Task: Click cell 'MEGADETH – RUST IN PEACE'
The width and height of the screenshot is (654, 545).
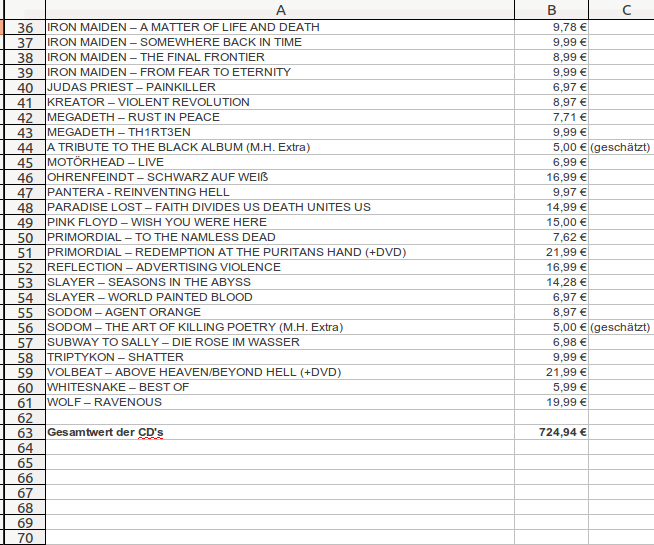Action: click(280, 118)
